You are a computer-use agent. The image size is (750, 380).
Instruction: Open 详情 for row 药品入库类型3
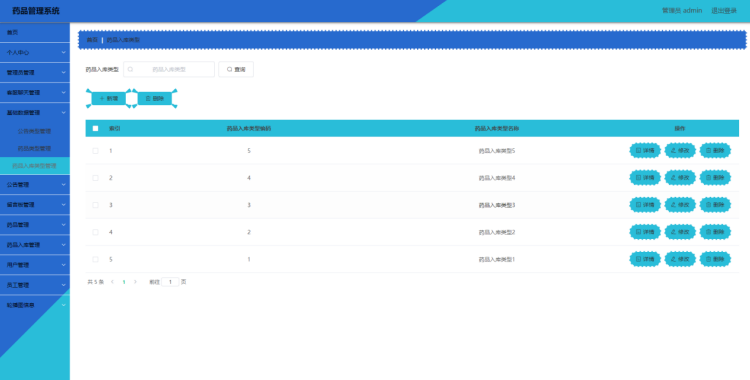point(645,205)
